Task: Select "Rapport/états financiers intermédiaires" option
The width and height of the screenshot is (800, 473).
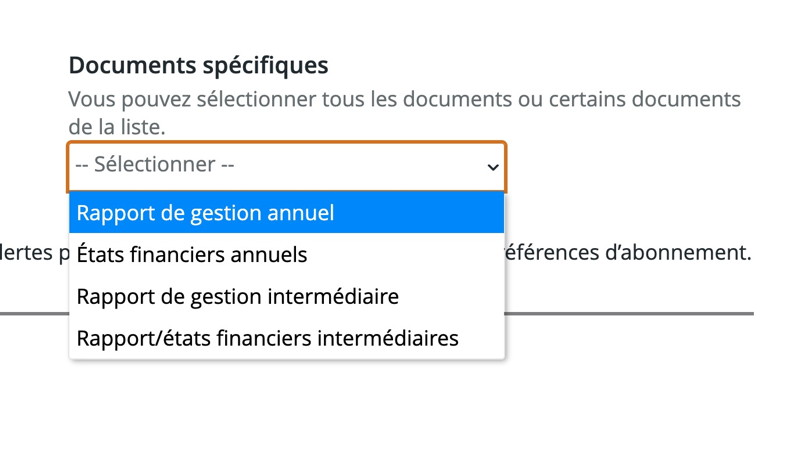Action: [x=267, y=338]
